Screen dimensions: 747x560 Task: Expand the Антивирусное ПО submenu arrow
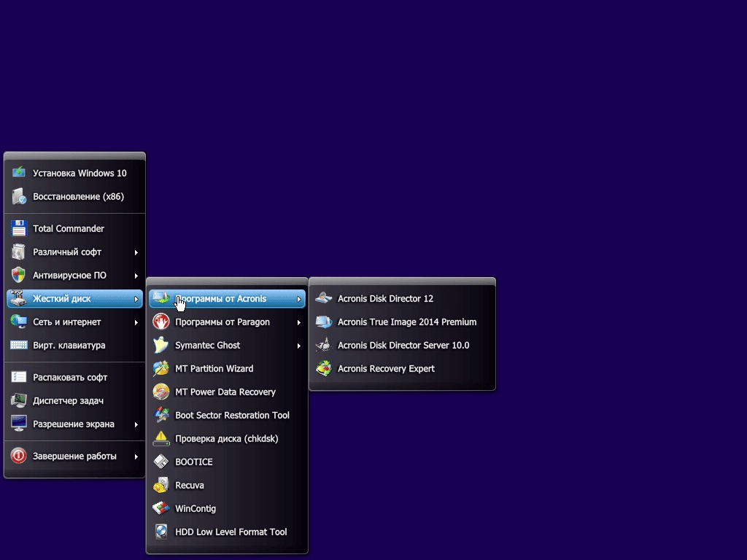coord(136,275)
